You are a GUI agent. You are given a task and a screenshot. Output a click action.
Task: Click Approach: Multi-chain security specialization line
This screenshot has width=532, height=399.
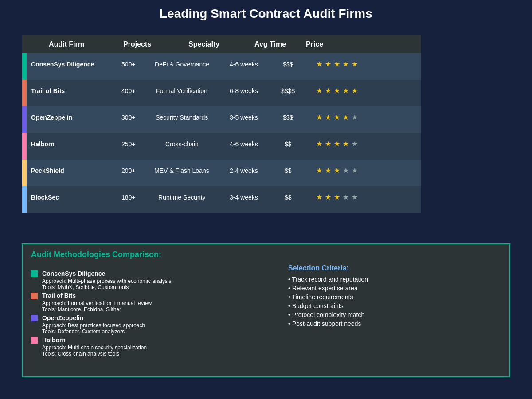pyautogui.click(x=94, y=348)
